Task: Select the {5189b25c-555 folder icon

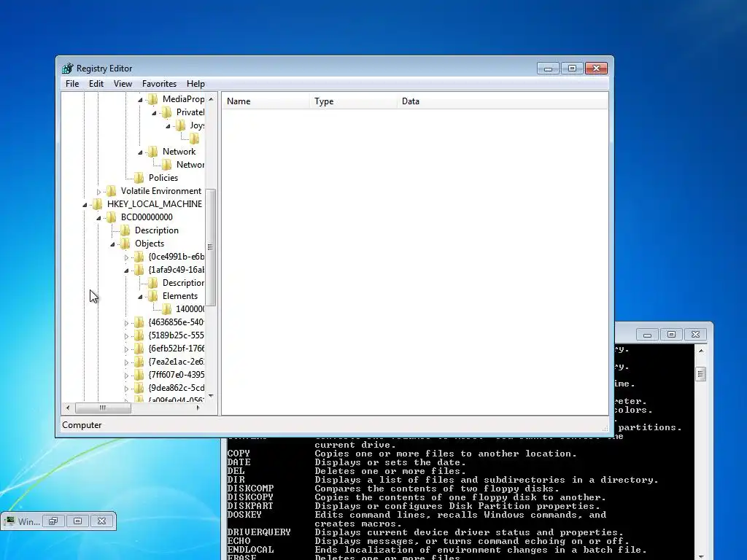Action: [139, 335]
